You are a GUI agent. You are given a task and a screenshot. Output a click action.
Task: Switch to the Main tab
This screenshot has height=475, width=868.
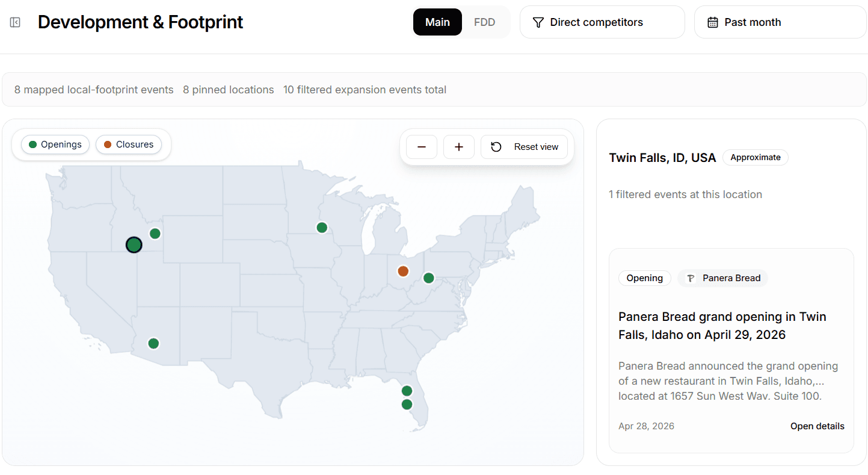click(437, 22)
